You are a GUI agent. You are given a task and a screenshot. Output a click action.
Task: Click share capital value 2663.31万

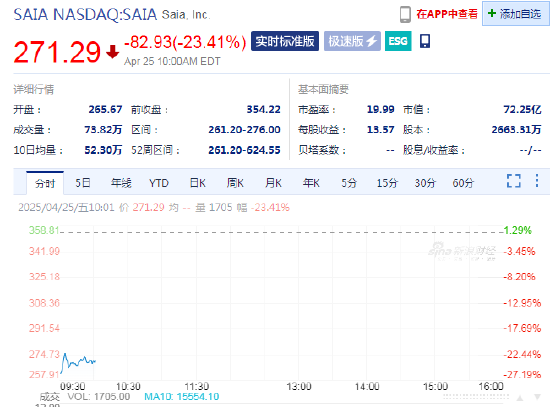(x=516, y=130)
